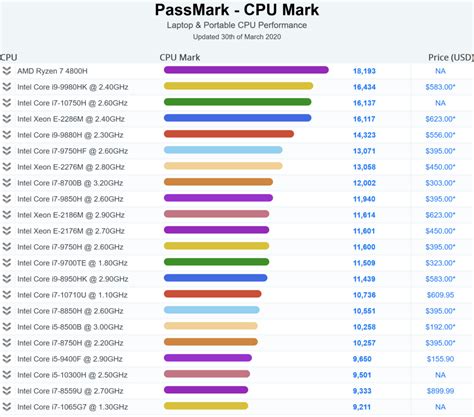Viewport: 474px width, 417px height.
Task: Click the $192.00* price link
Action: click(440, 327)
